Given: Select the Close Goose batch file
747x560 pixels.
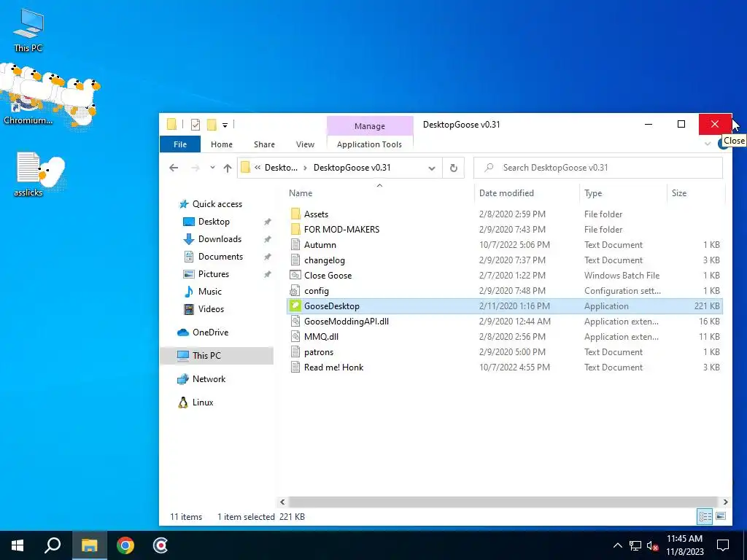Looking at the screenshot, I should point(505,275).
